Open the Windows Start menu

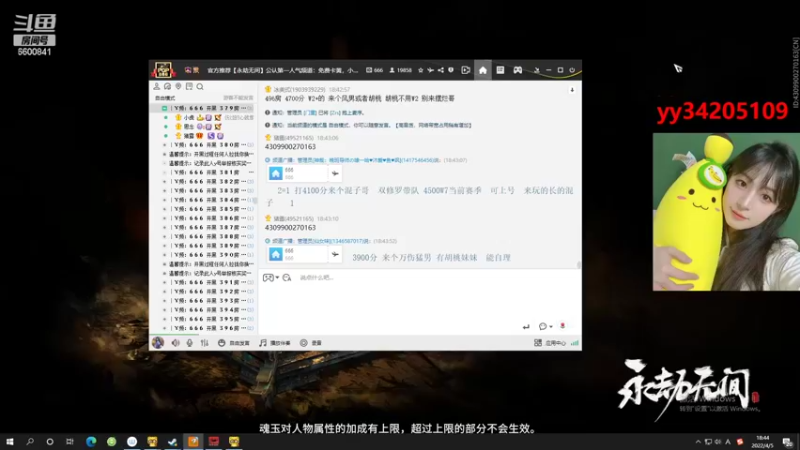(x=10, y=442)
